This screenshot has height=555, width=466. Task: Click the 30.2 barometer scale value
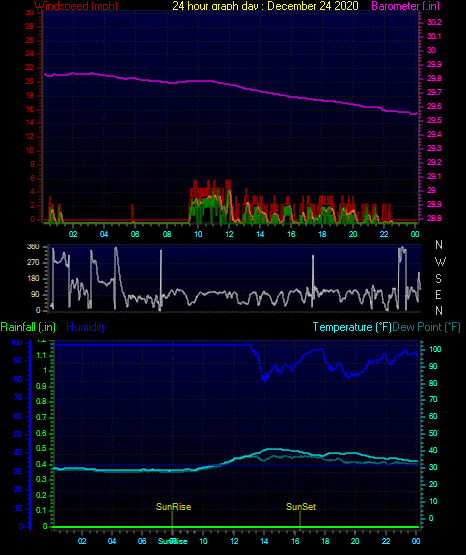(x=434, y=22)
